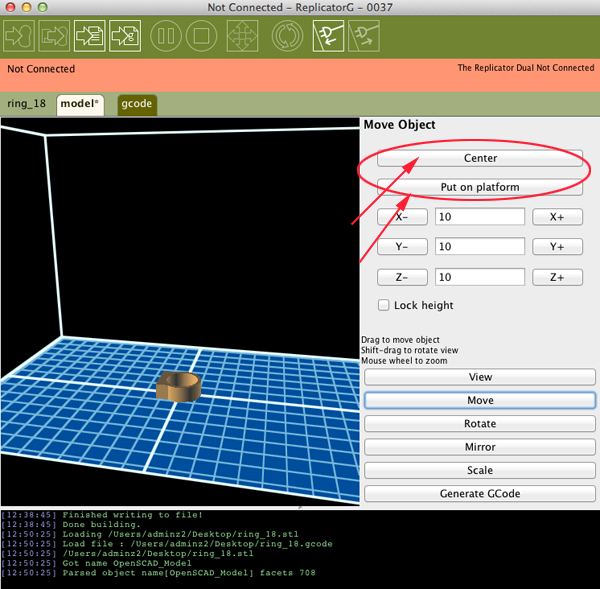Click the 'Done building.' console line
Screen dimensions: 600x589
point(71,524)
